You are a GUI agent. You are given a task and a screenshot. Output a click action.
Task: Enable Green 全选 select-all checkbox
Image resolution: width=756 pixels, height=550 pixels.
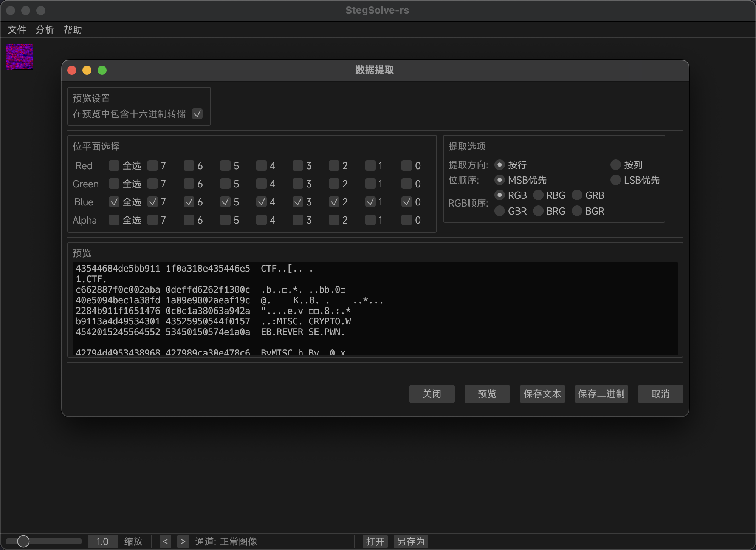click(114, 184)
